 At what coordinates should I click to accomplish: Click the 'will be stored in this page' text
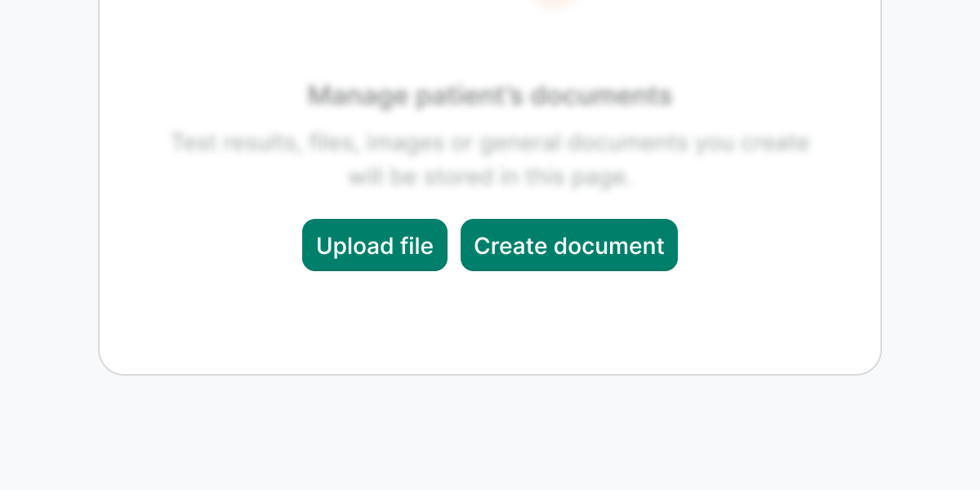pos(490,176)
